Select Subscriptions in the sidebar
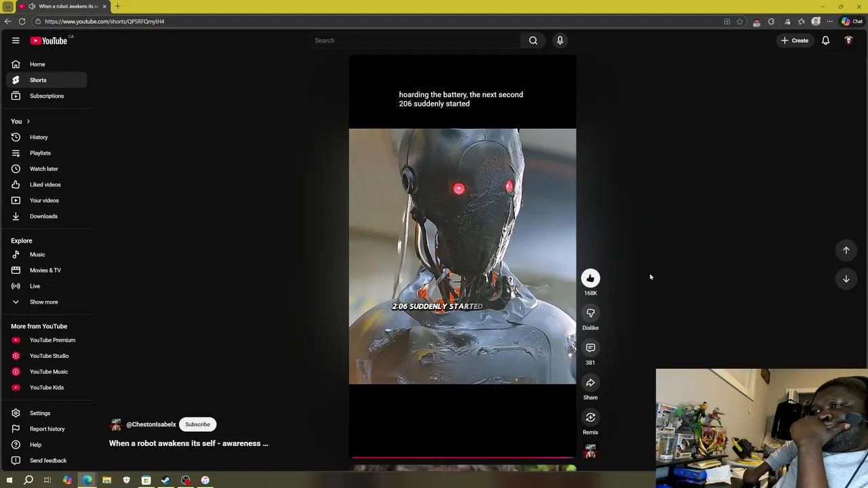The image size is (868, 488). point(47,96)
